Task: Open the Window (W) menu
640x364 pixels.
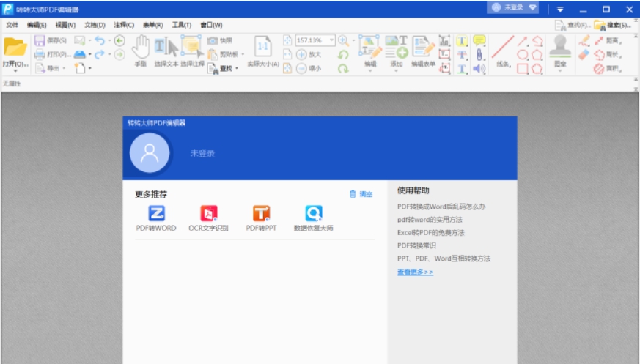Action: pos(211,25)
